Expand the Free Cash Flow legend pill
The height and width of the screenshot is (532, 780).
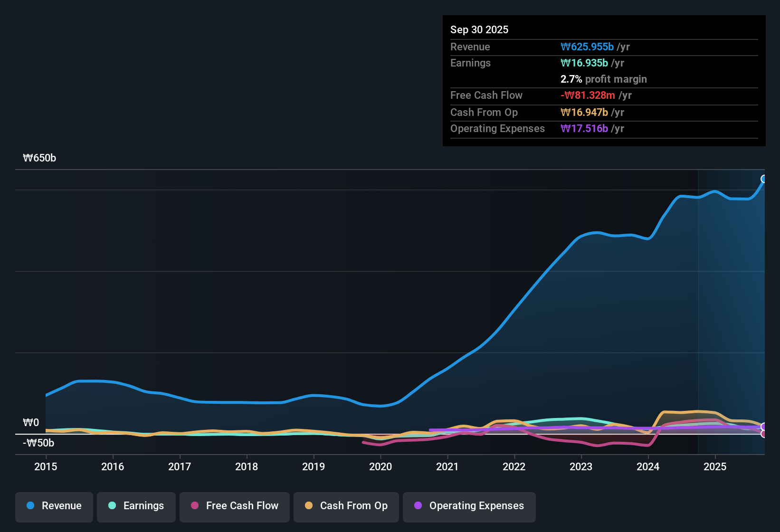pos(234,506)
